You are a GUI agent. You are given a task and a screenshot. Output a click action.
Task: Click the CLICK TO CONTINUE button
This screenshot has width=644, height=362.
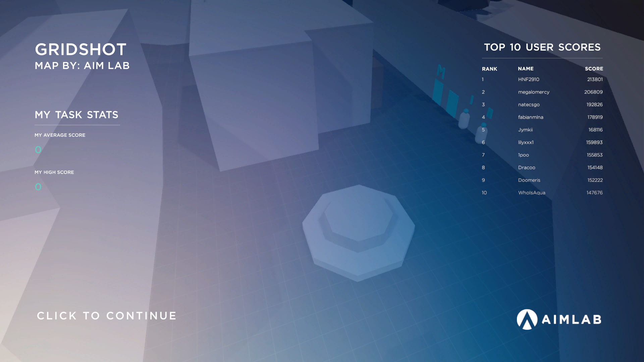point(107,316)
